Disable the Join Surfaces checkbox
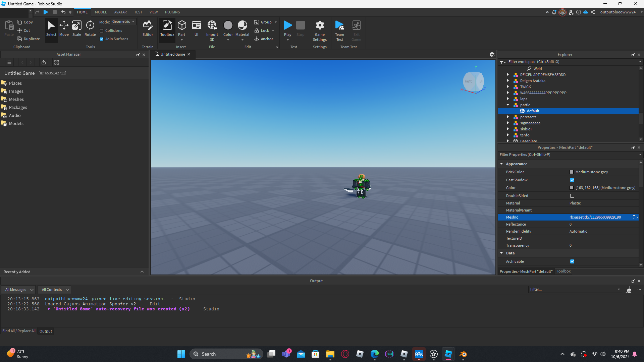 pyautogui.click(x=102, y=39)
